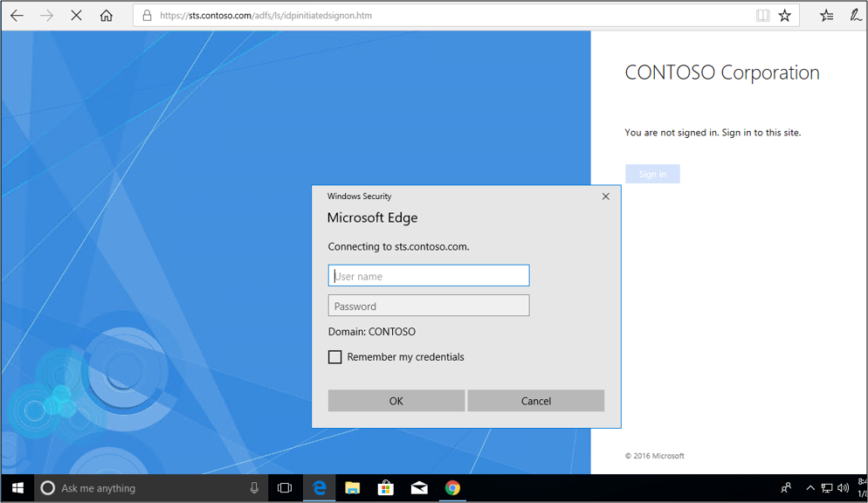Screen dimensions: 868x503
Task: Open Task View in the taskbar
Action: coord(285,488)
